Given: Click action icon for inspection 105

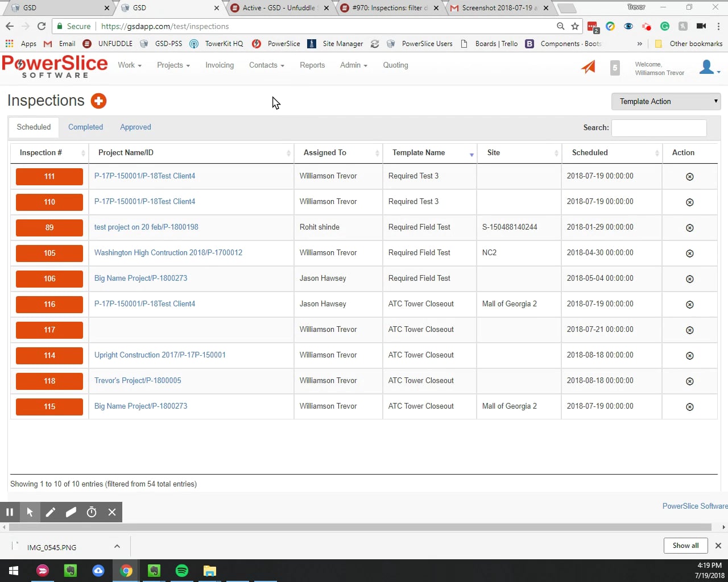Looking at the screenshot, I should (689, 253).
